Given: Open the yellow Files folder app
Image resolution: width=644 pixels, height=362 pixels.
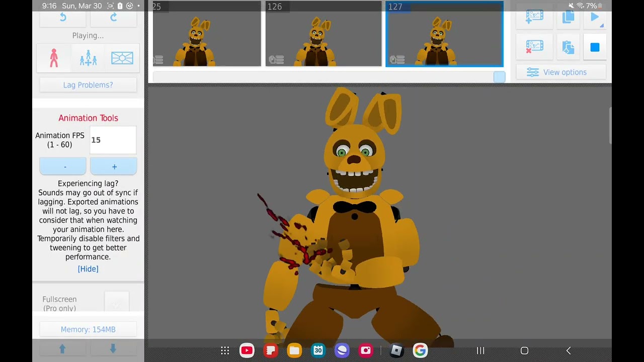Looking at the screenshot, I should pyautogui.click(x=294, y=350).
